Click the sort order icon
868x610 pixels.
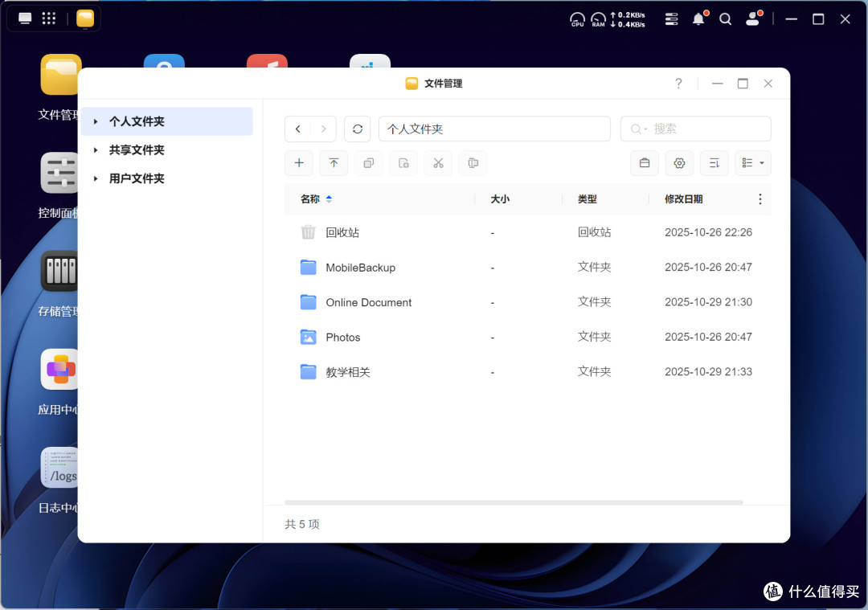[714, 162]
